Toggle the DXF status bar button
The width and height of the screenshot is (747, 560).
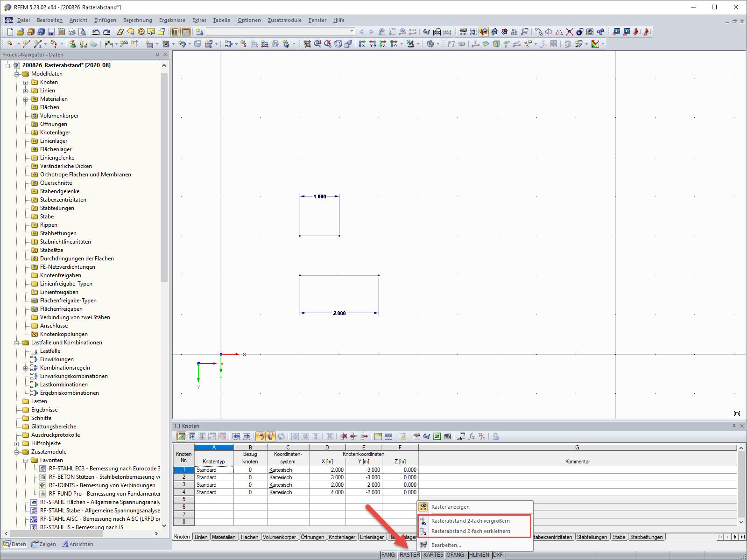click(498, 555)
